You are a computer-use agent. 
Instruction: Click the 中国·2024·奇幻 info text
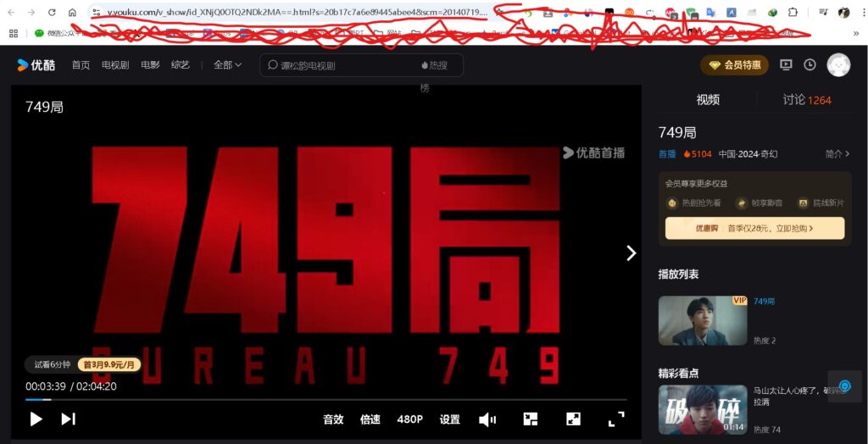748,154
